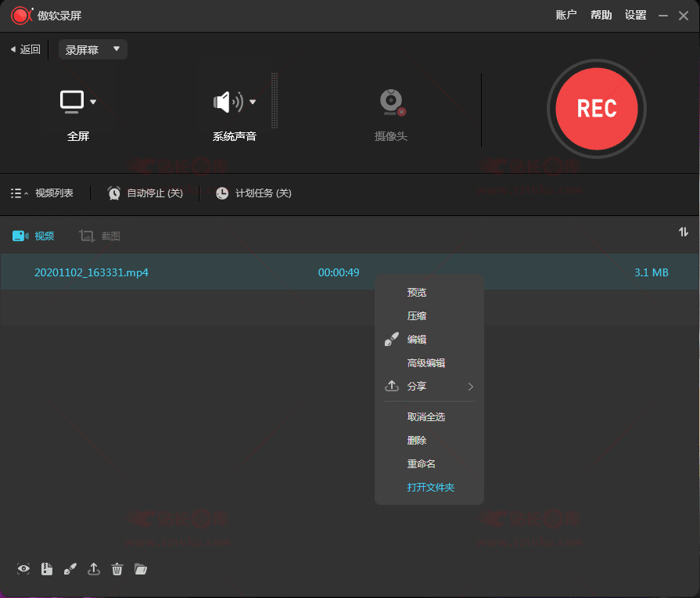Click the open folder icon in bottom toolbar

141,569
